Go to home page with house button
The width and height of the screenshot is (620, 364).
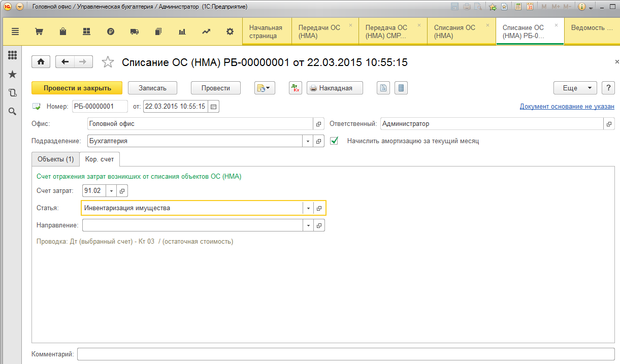pos(41,62)
